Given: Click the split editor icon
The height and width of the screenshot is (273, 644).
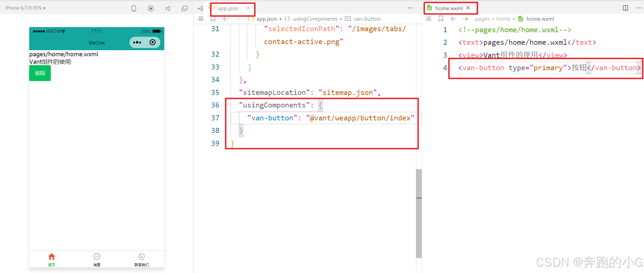Looking at the screenshot, I should 625,8.
